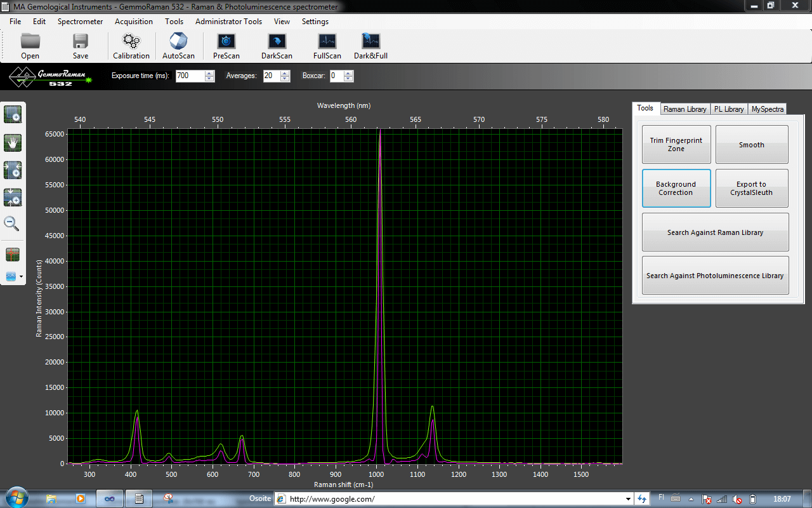Open the browser address bar dropdown
Image resolution: width=812 pixels, height=508 pixels.
(x=628, y=499)
